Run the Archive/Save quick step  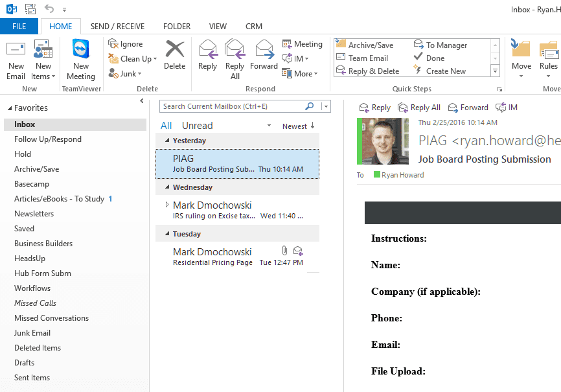(x=365, y=45)
